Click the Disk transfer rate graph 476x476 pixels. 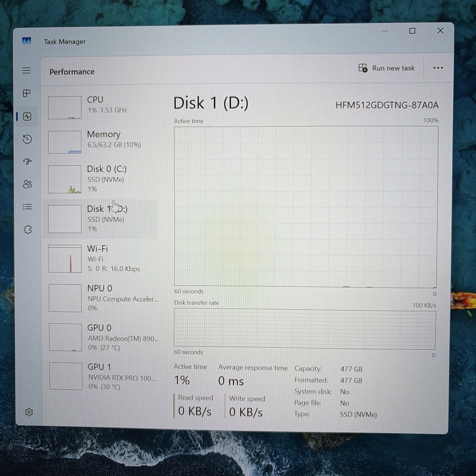point(305,329)
